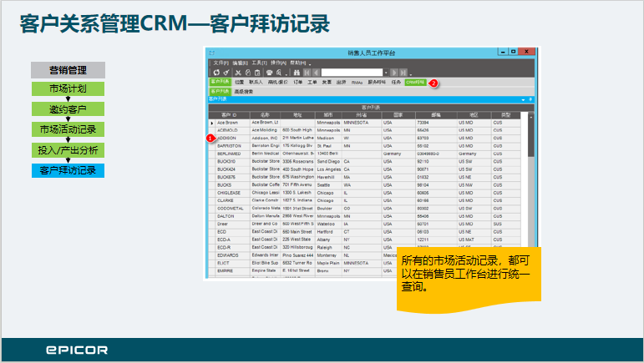Switch to the 订单 tab
Image resolution: width=644 pixels, height=363 pixels.
(x=297, y=83)
